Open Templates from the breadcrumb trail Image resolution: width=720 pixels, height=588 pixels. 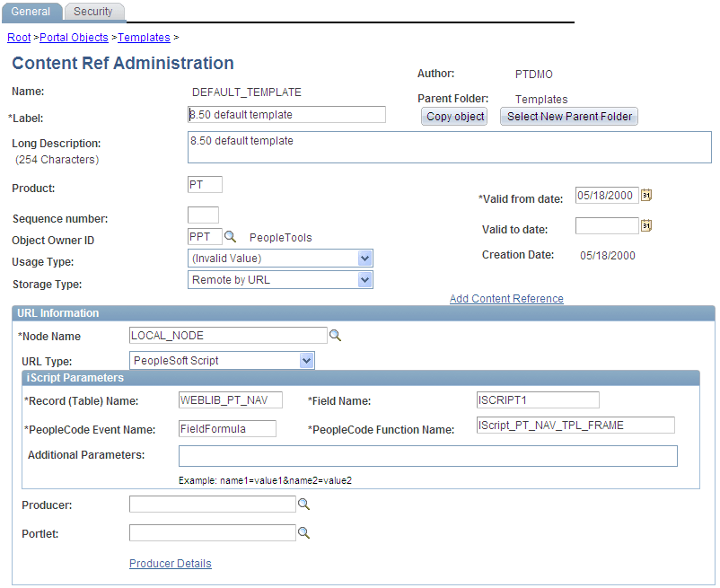144,37
